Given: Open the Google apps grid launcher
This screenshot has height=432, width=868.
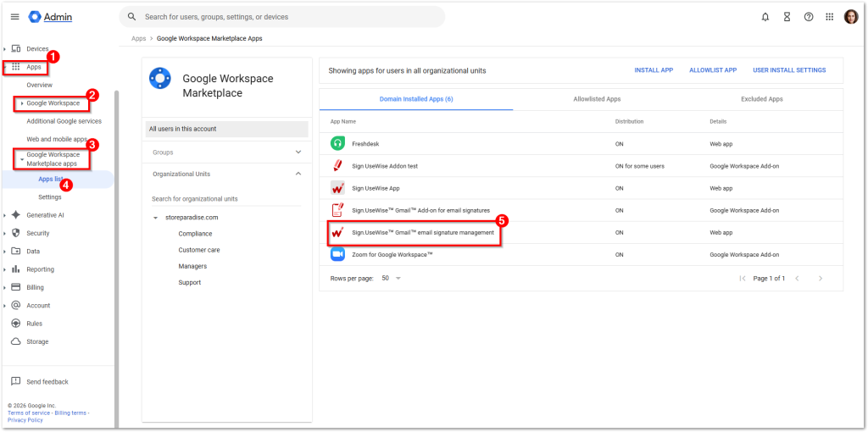Looking at the screenshot, I should click(829, 17).
